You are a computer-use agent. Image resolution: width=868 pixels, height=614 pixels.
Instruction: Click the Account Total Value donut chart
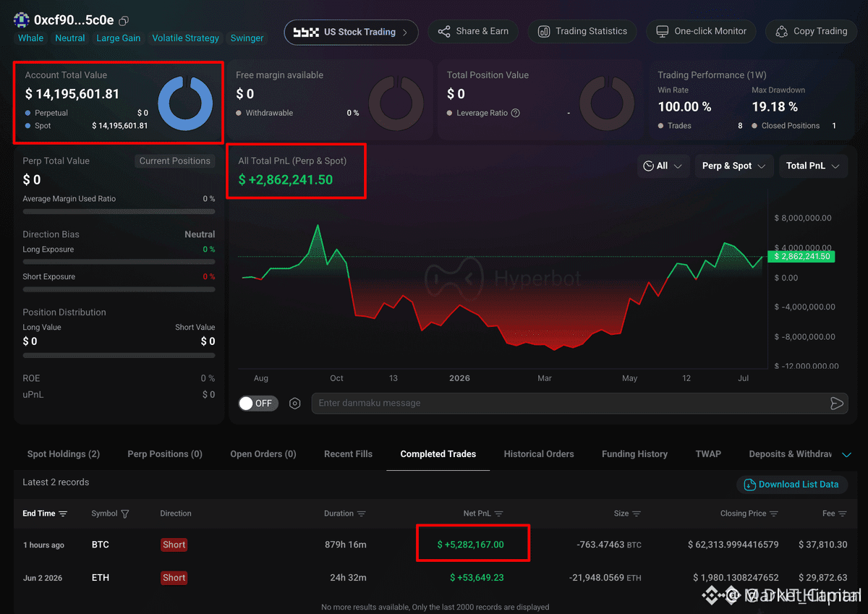click(x=185, y=103)
